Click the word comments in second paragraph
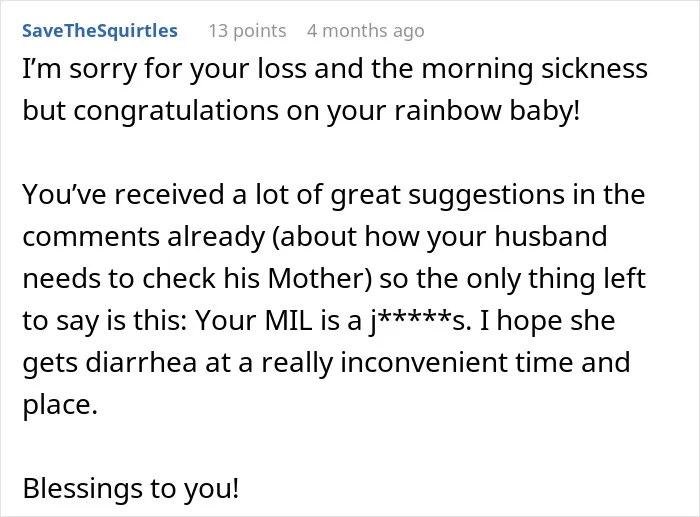The image size is (700, 517). click(91, 237)
